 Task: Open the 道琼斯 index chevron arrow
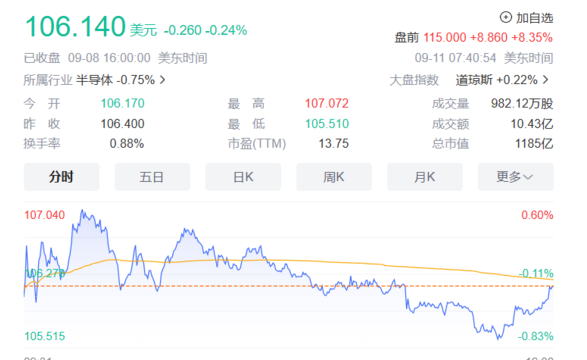point(546,80)
